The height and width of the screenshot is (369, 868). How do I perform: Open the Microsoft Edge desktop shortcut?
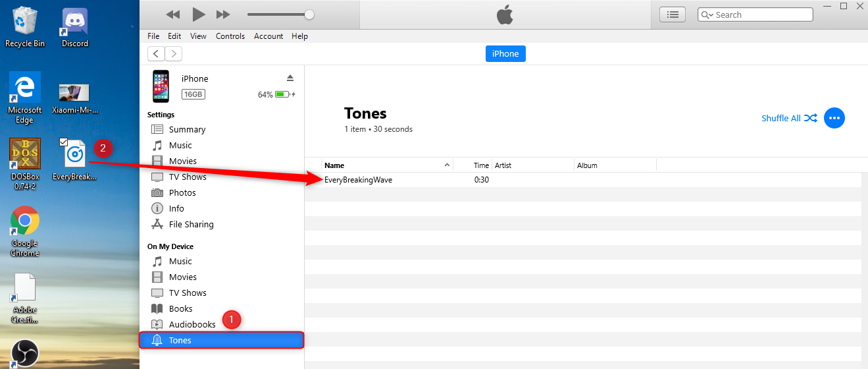[25, 98]
